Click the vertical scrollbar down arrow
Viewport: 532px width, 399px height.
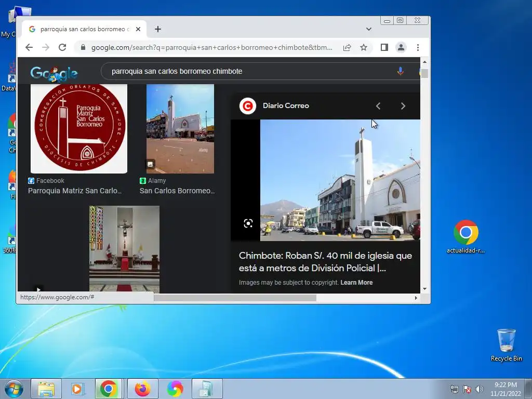click(424, 289)
